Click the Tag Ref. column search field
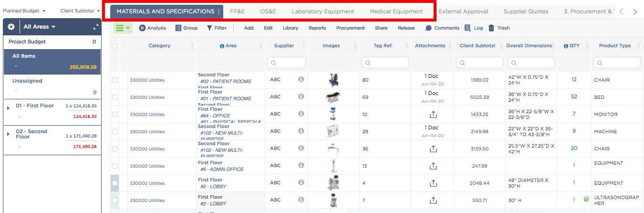This screenshot has height=213, width=644. click(385, 63)
